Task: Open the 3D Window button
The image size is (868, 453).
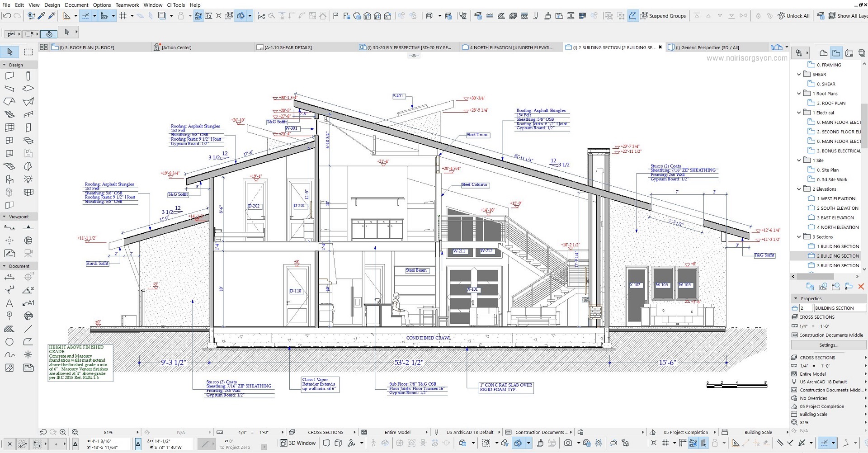Action: point(298,443)
